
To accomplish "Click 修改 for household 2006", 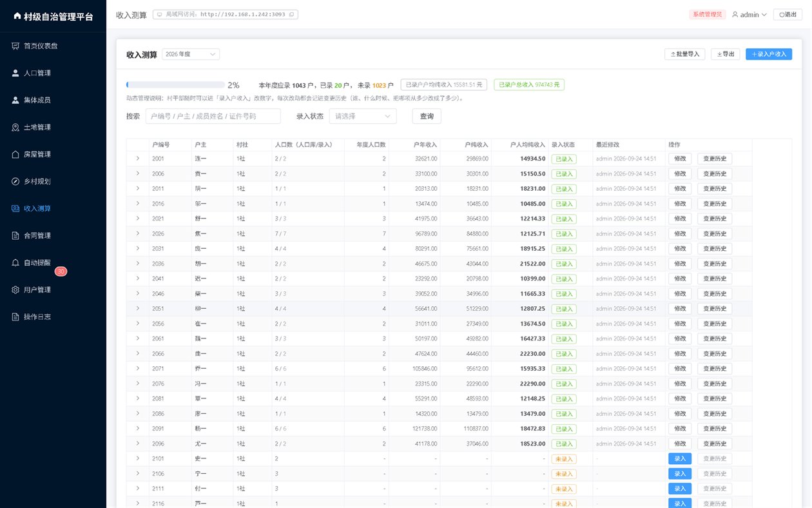I will [x=680, y=173].
